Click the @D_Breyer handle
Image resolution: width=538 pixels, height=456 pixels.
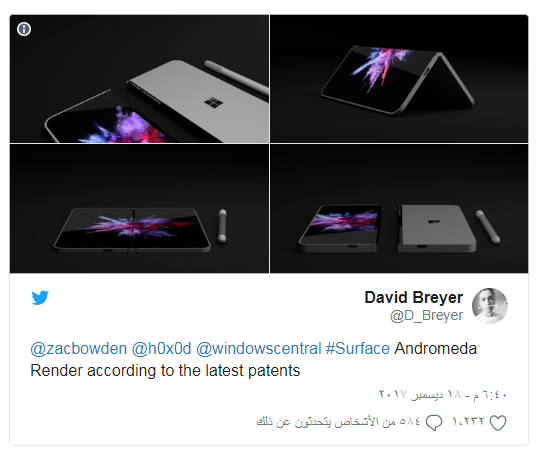(426, 315)
